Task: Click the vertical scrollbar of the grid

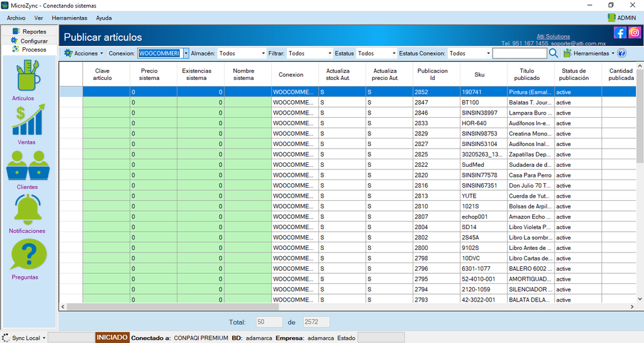Action: point(640,183)
